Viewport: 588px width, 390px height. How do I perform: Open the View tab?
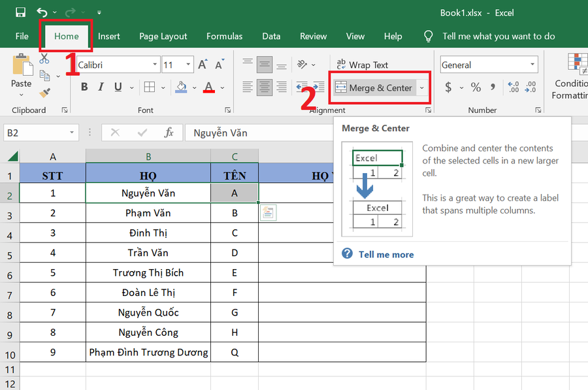[x=355, y=37]
